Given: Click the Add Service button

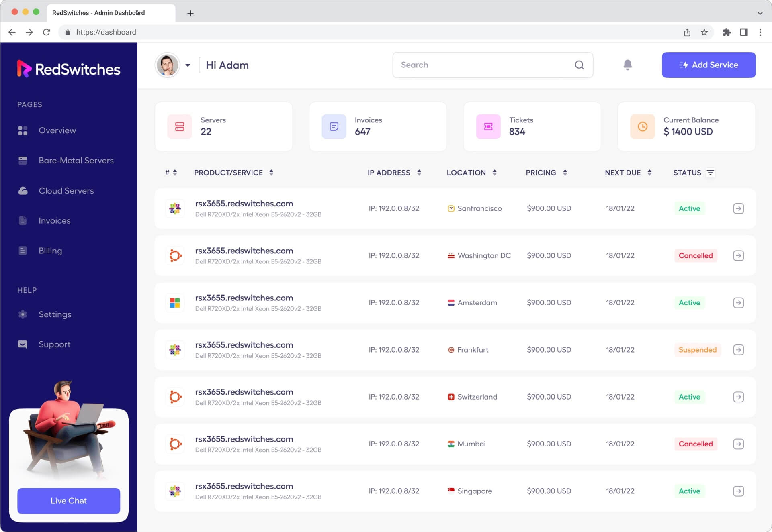Looking at the screenshot, I should [x=709, y=65].
